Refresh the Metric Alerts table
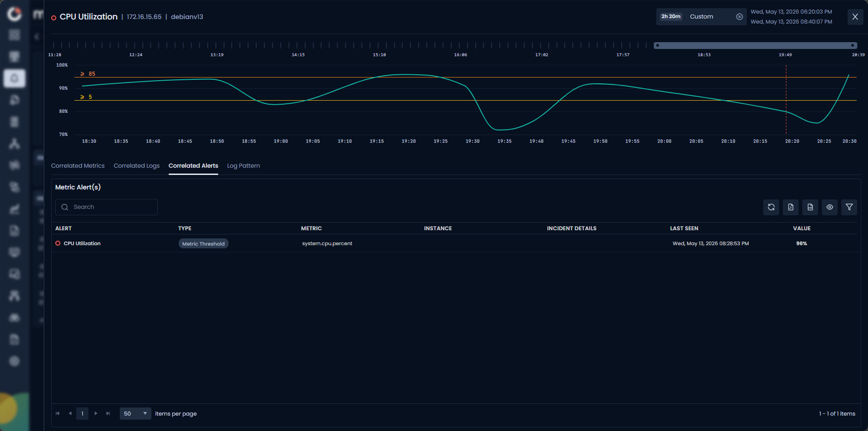The height and width of the screenshot is (431, 868). click(771, 207)
